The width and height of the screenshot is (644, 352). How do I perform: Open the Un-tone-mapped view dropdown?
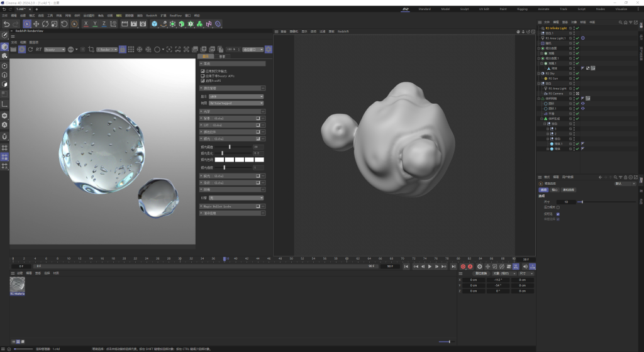[x=236, y=103]
